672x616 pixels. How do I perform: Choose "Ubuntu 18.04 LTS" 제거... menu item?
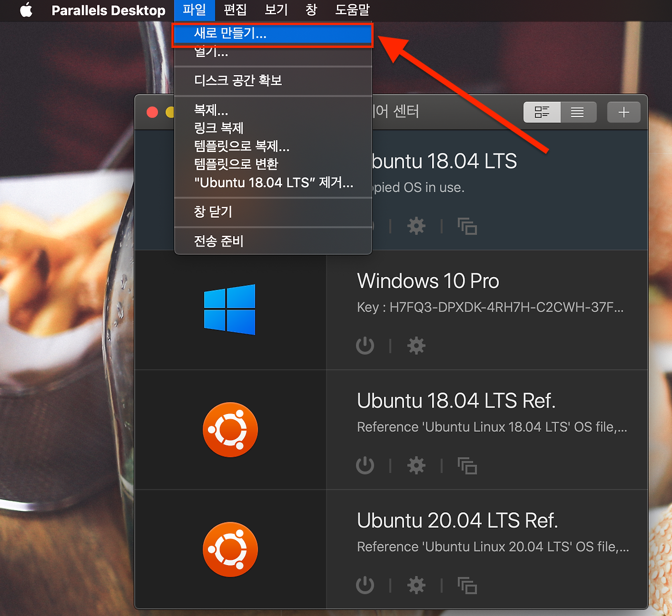point(273,183)
